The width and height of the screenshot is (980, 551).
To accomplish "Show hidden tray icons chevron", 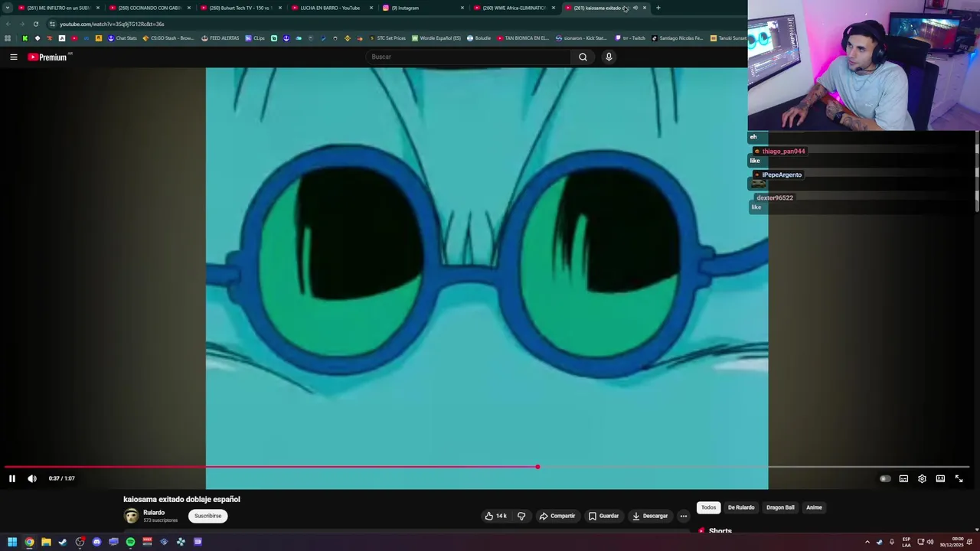I will [x=867, y=542].
